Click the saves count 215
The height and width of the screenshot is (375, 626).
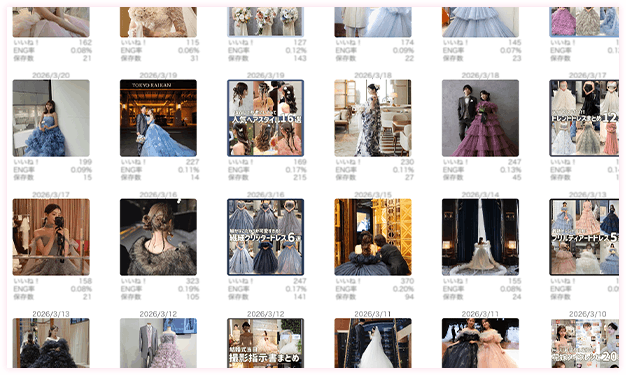[x=300, y=177]
